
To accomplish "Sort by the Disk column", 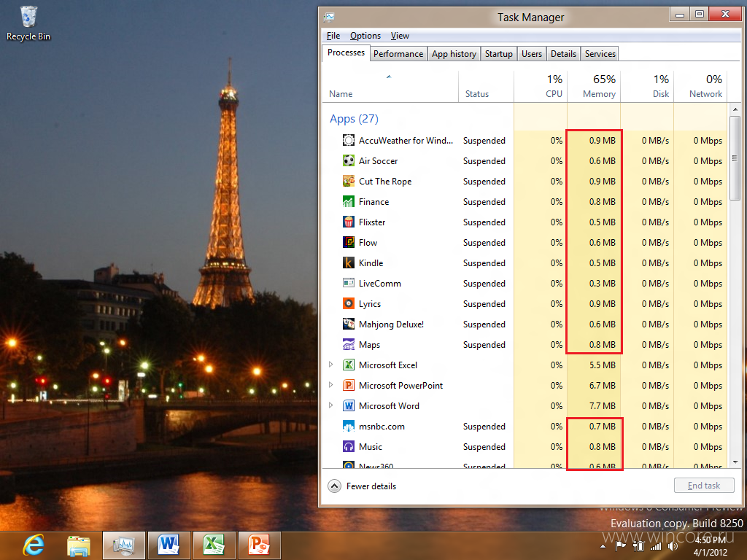I will click(x=648, y=87).
